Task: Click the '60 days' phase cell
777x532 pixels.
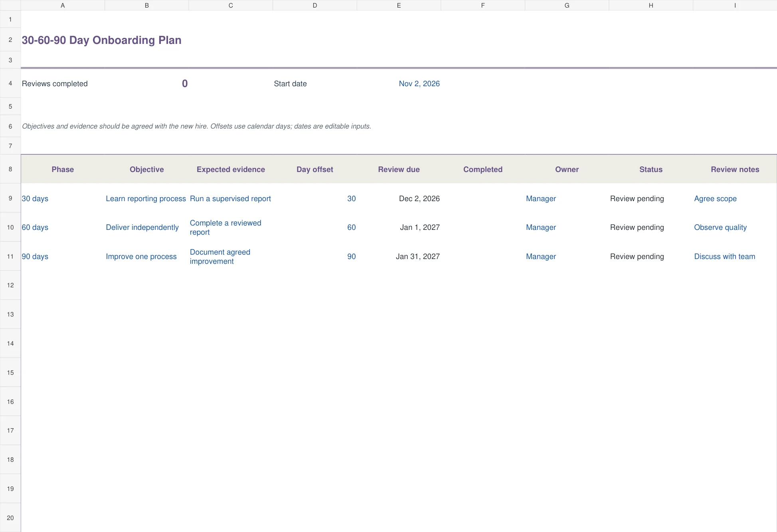Action: (x=63, y=227)
